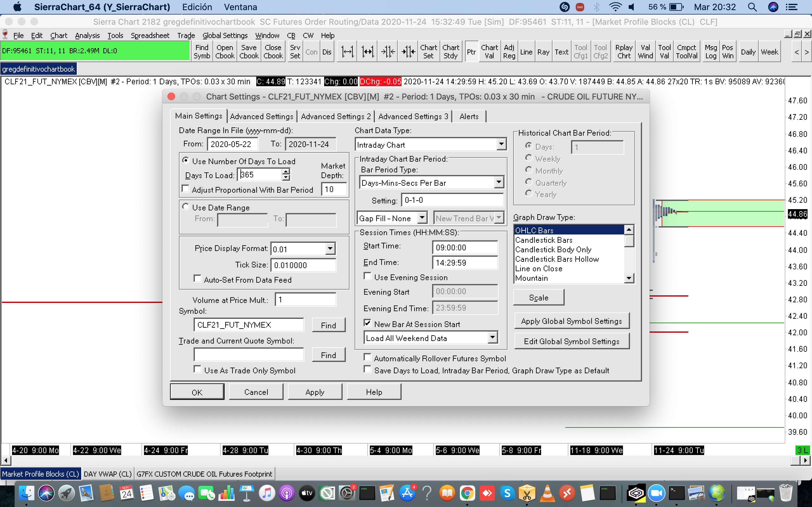Open the Price Display Format dropdown

coord(330,248)
